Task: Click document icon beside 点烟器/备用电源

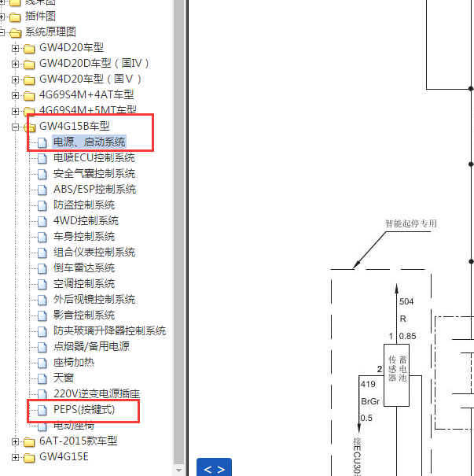Action: (42, 347)
